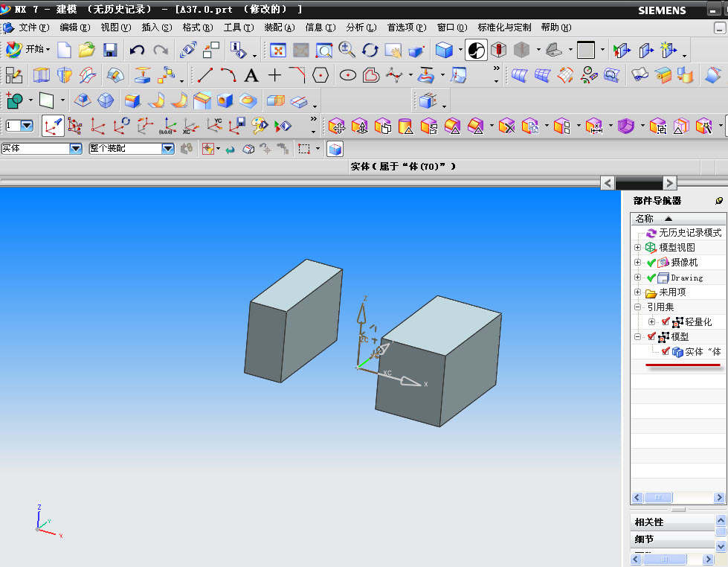Open the 装配(A) menu
The height and width of the screenshot is (567, 728).
click(x=280, y=28)
